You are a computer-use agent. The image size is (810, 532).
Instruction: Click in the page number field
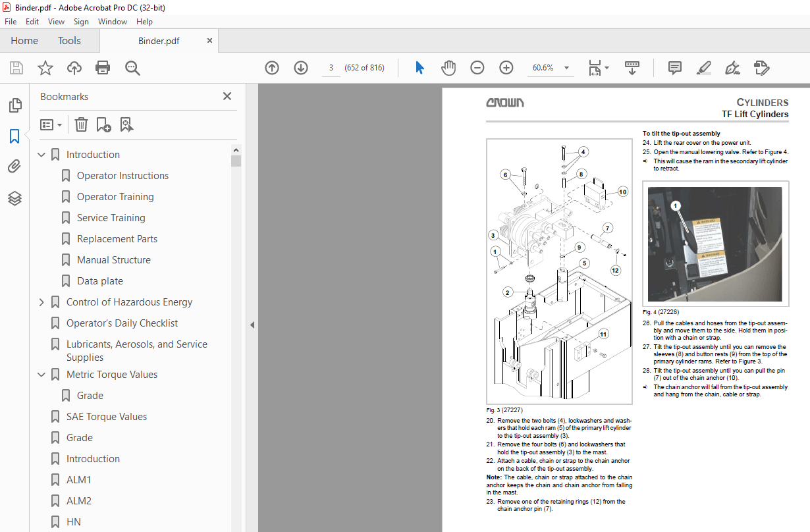coord(331,67)
